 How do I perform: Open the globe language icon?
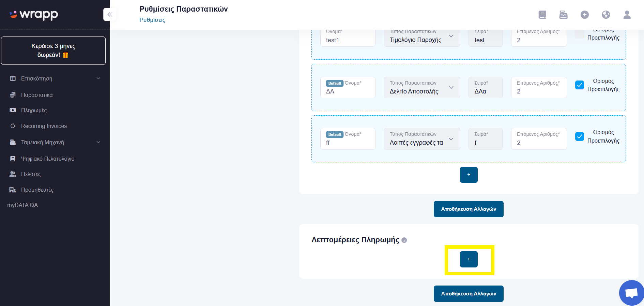click(606, 15)
